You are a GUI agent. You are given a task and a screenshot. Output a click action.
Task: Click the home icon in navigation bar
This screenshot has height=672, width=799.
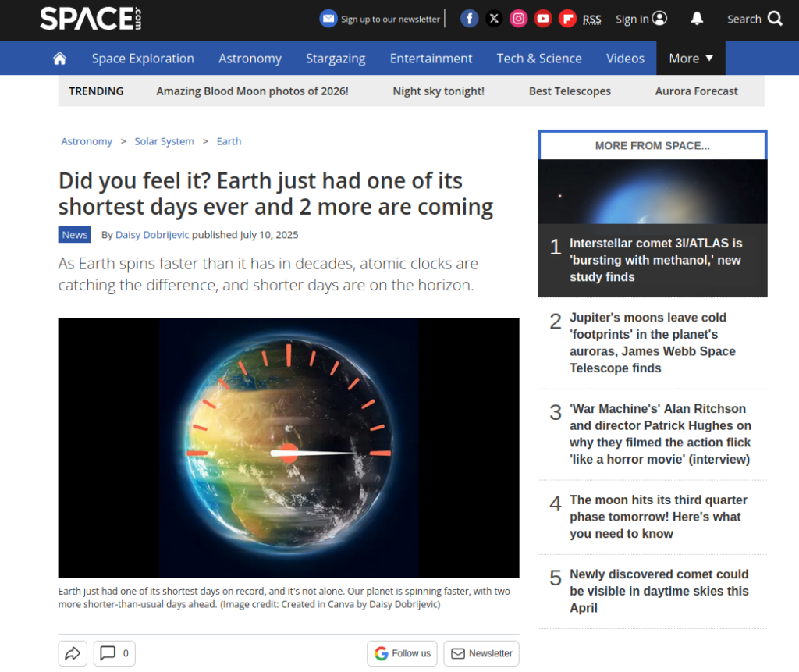[x=59, y=59]
